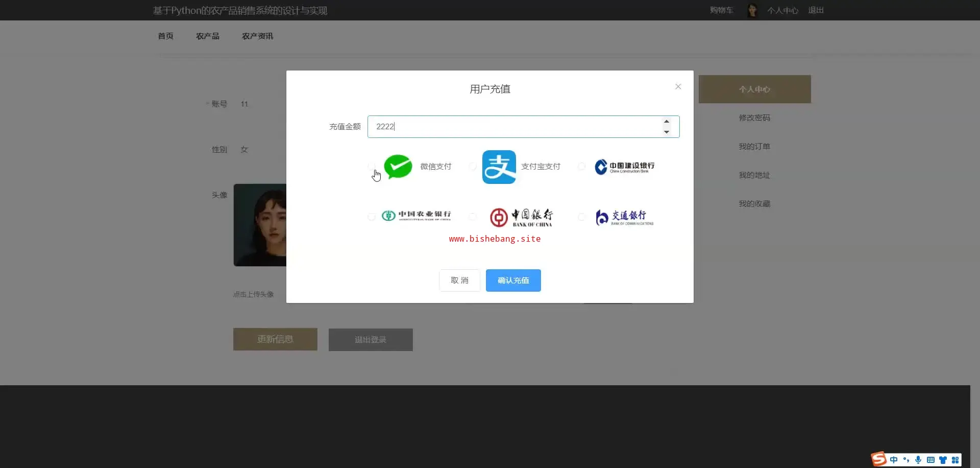Click the Bank of China logo

pos(521,217)
